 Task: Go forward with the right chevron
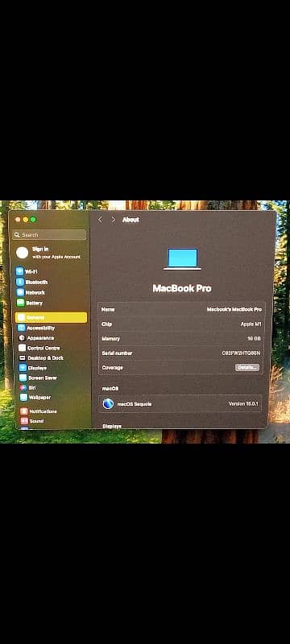(x=114, y=220)
